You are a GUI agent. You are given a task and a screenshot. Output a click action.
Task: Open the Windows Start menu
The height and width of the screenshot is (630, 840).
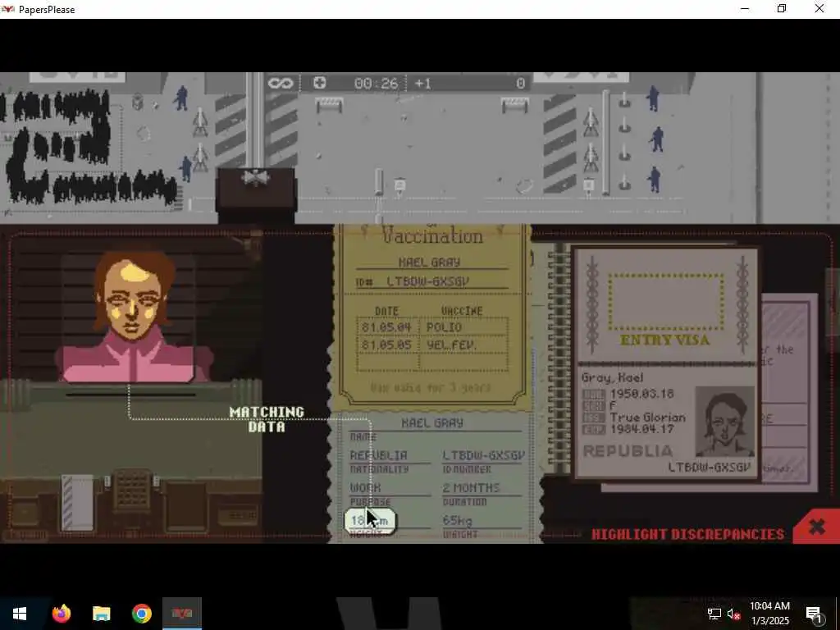(20, 614)
